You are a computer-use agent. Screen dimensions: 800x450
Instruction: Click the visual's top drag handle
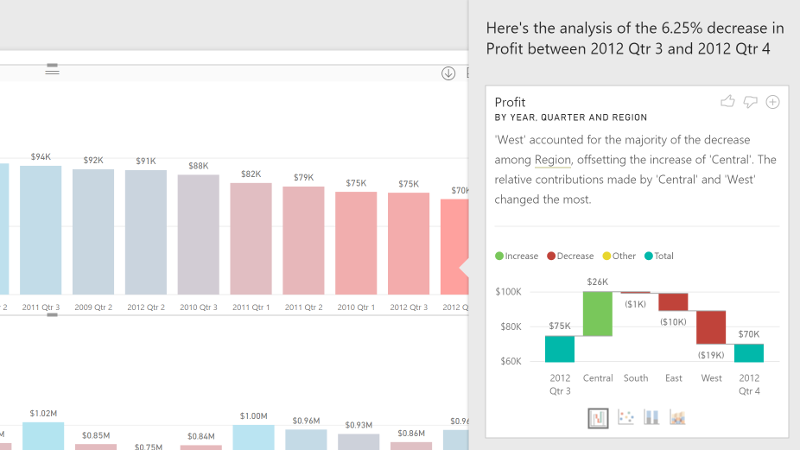(52, 69)
